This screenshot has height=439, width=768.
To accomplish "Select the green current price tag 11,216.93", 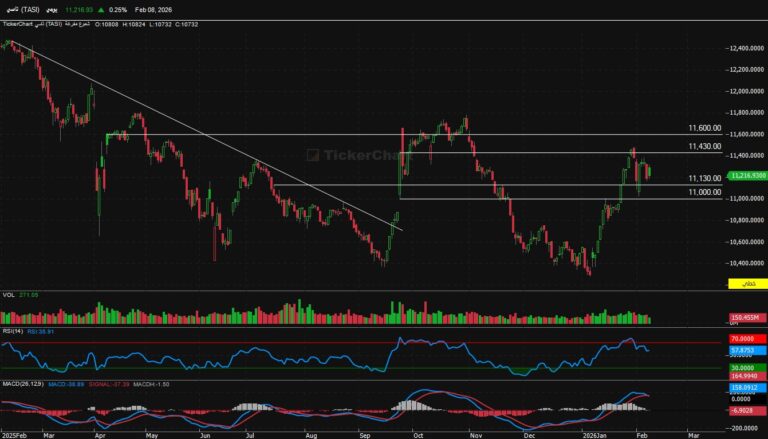I will [x=746, y=175].
